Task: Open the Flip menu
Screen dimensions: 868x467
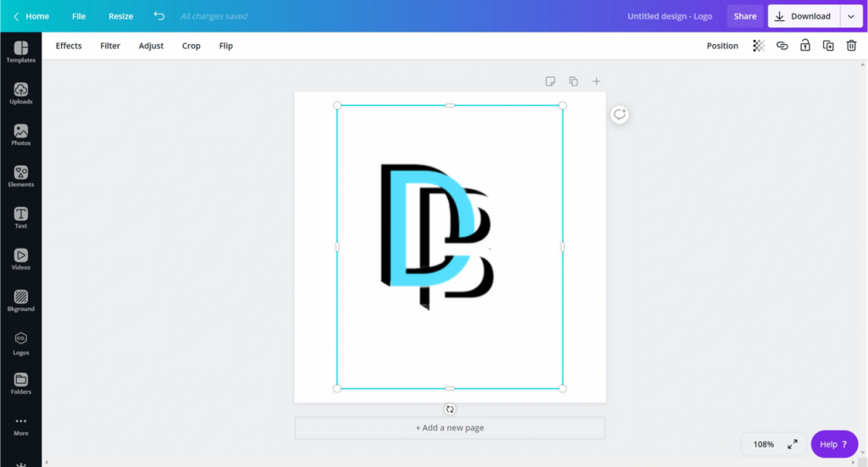Action: 225,46
